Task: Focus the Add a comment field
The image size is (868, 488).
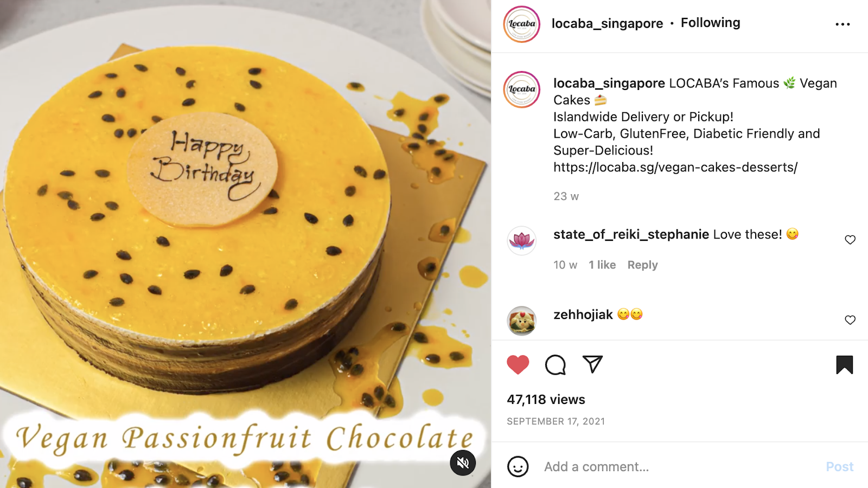Action: tap(678, 466)
